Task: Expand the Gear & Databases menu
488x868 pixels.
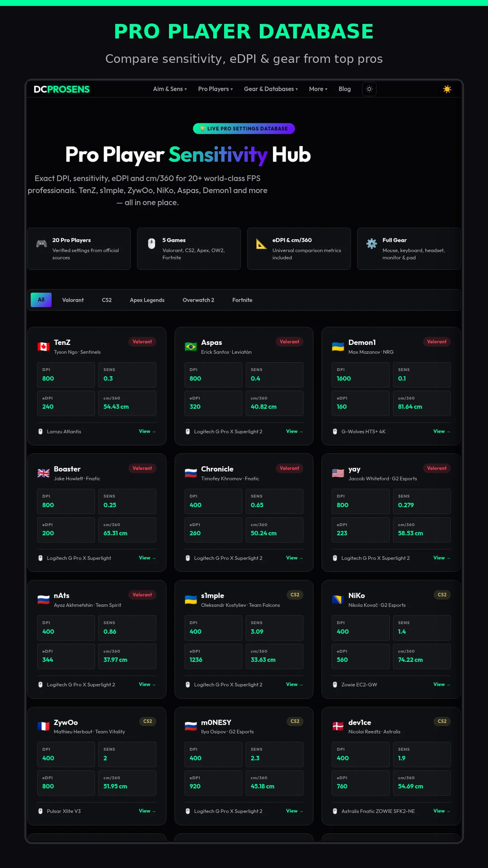Action: tap(271, 89)
